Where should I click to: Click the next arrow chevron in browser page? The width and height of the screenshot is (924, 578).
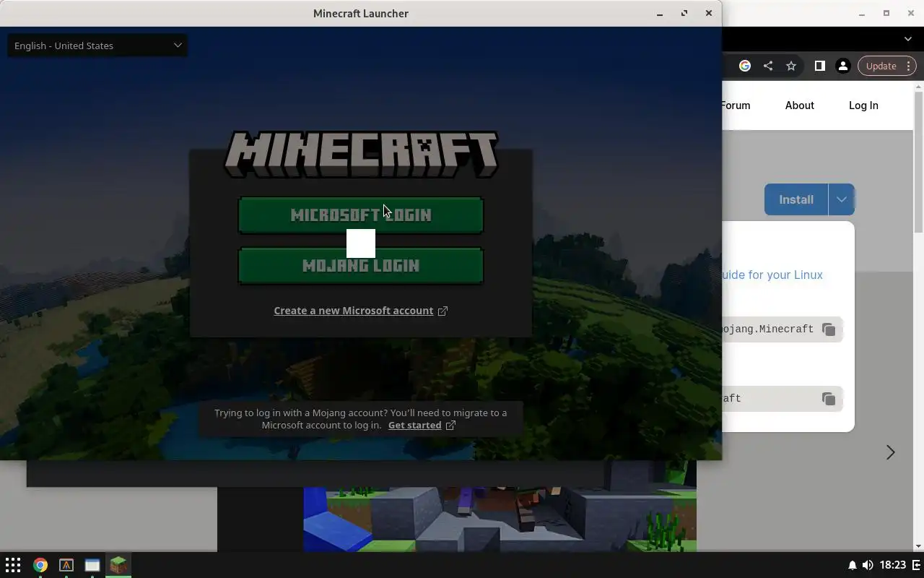(890, 452)
